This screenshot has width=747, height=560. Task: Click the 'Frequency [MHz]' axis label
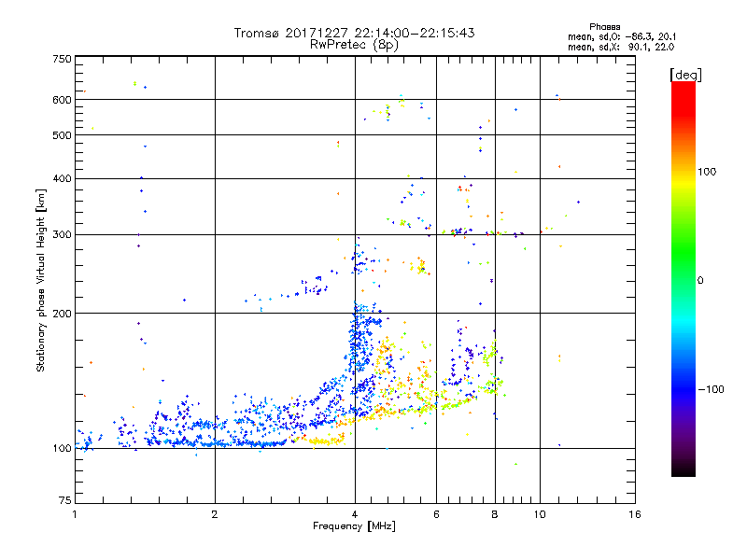pyautogui.click(x=354, y=526)
